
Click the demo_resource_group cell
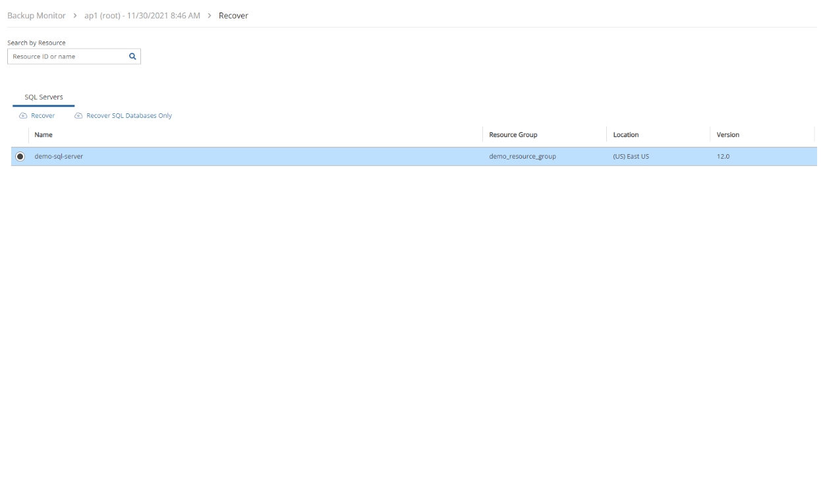click(x=522, y=157)
